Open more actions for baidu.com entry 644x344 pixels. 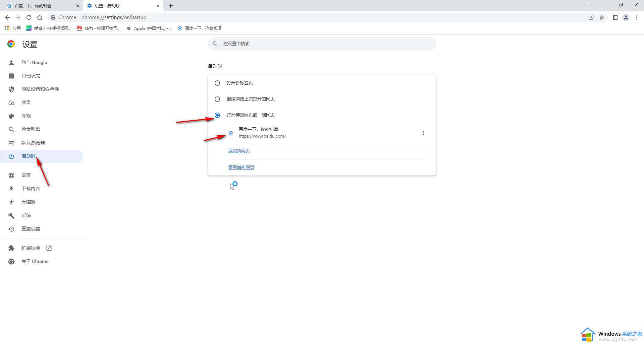[423, 133]
